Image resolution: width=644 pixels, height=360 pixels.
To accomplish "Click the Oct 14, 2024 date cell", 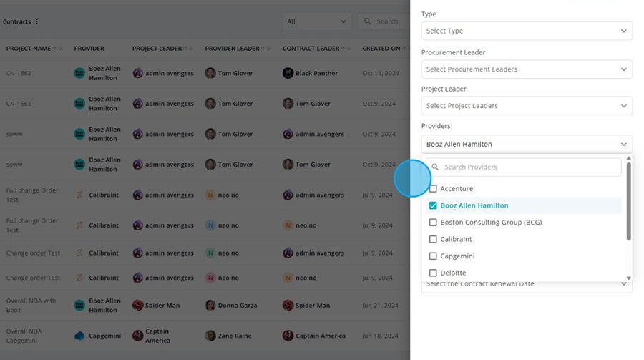I will (381, 73).
